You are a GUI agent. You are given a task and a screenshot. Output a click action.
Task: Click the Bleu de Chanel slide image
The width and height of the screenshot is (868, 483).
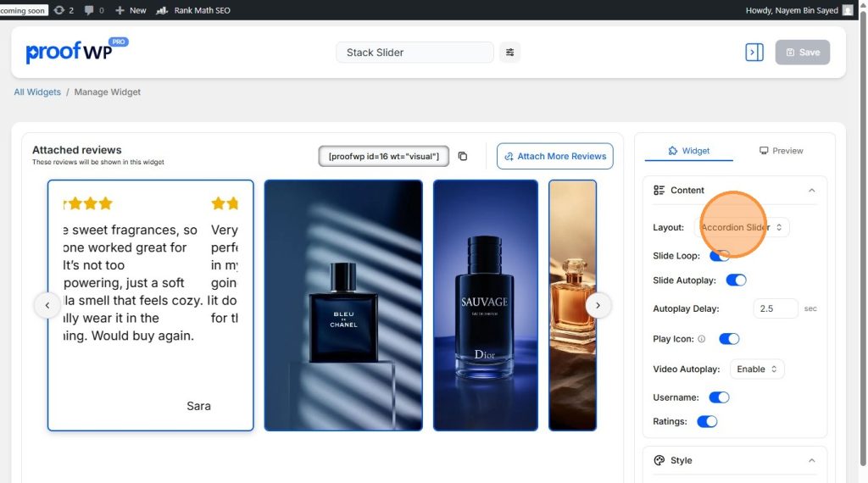point(343,305)
